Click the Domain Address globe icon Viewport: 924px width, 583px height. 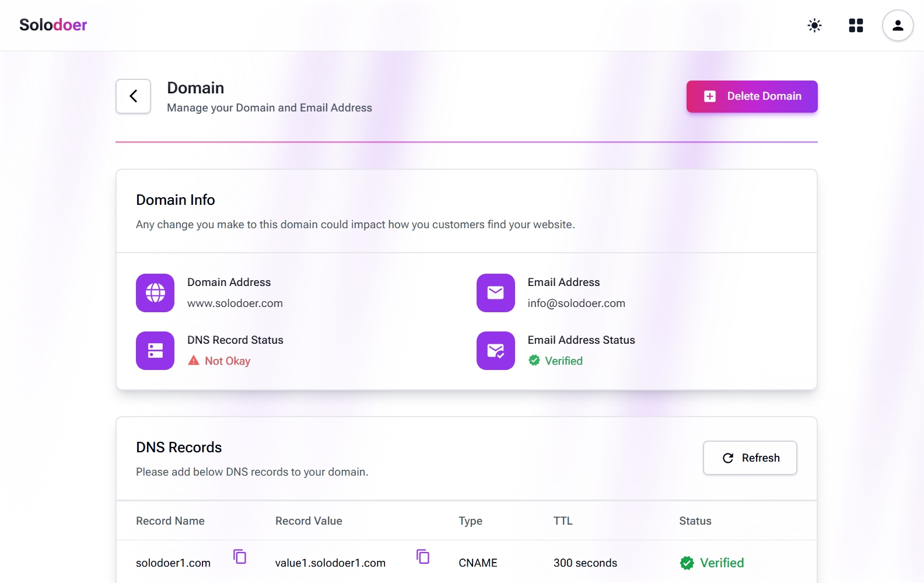tap(155, 293)
